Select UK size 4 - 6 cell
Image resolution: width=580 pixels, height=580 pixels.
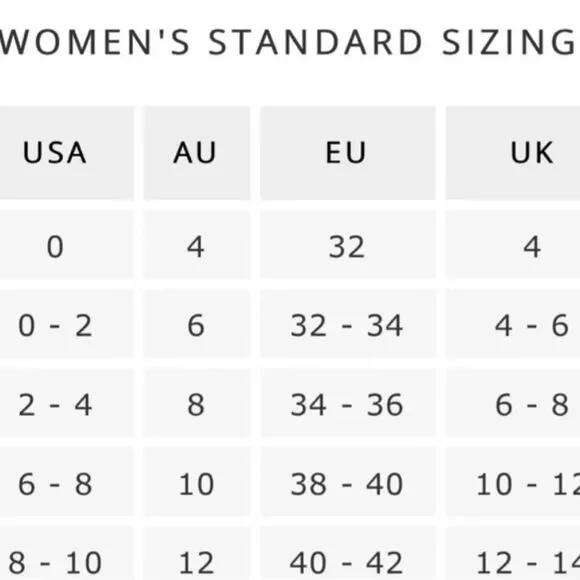(x=513, y=324)
